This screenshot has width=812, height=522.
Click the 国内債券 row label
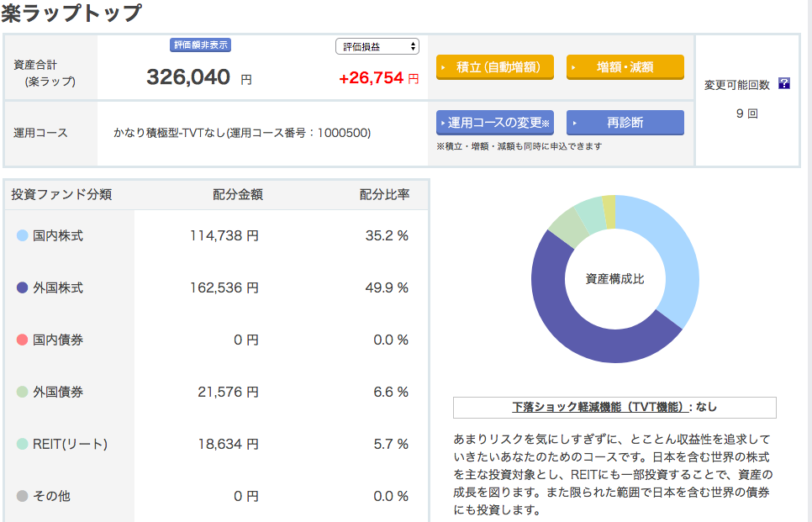(58, 340)
